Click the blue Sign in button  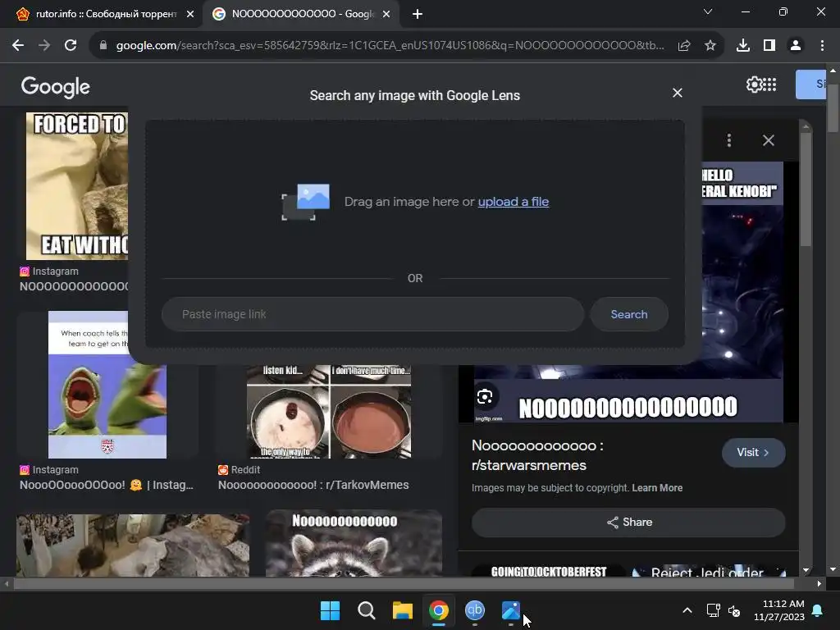pyautogui.click(x=810, y=84)
